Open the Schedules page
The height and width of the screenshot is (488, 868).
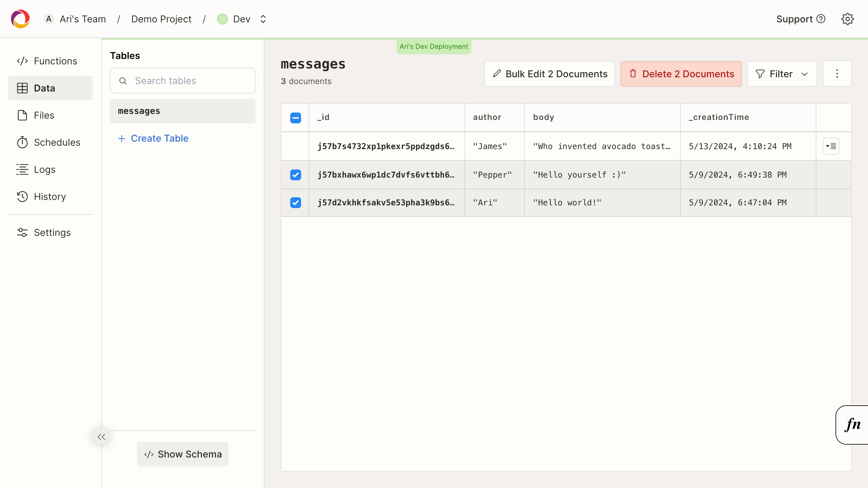tap(51, 142)
